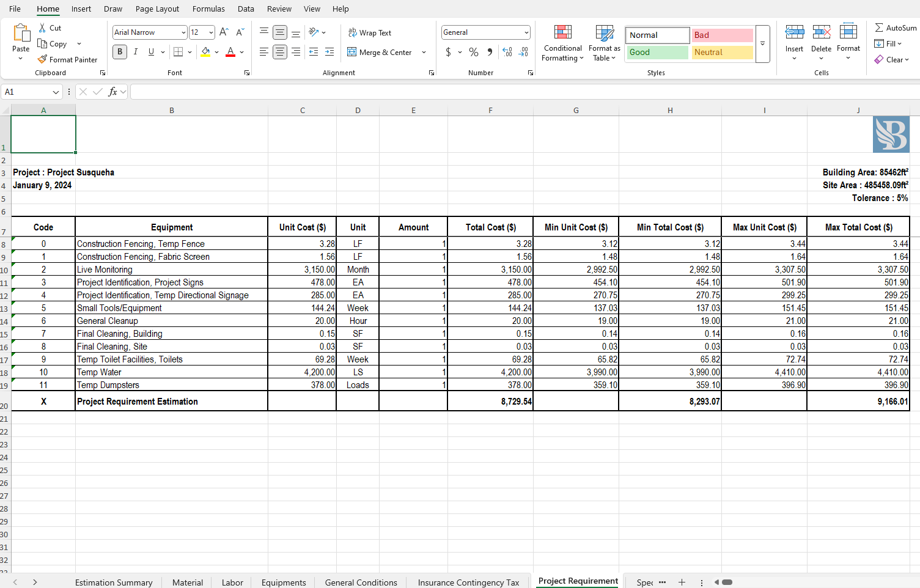920x588 pixels.
Task: Apply the yellow fill color
Action: point(205,52)
